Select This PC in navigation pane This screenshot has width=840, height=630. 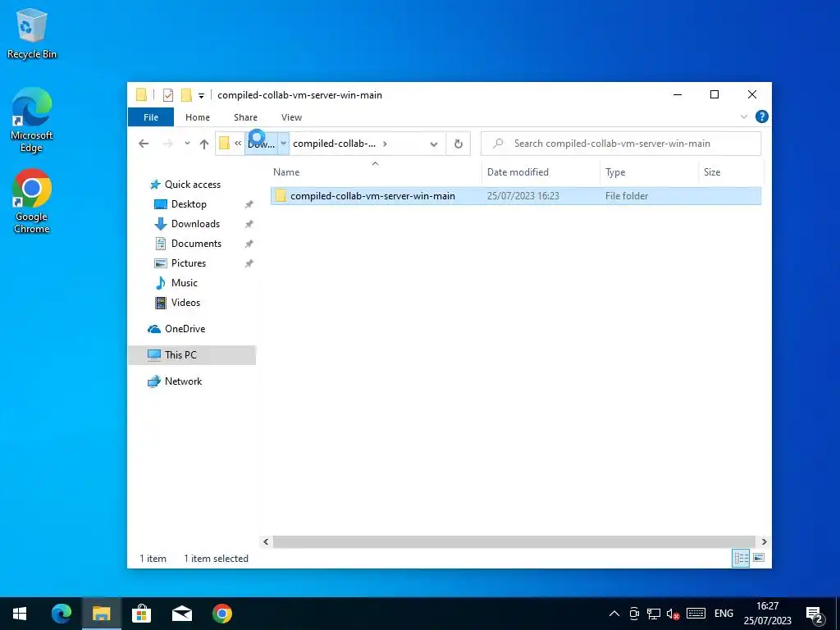point(192,354)
